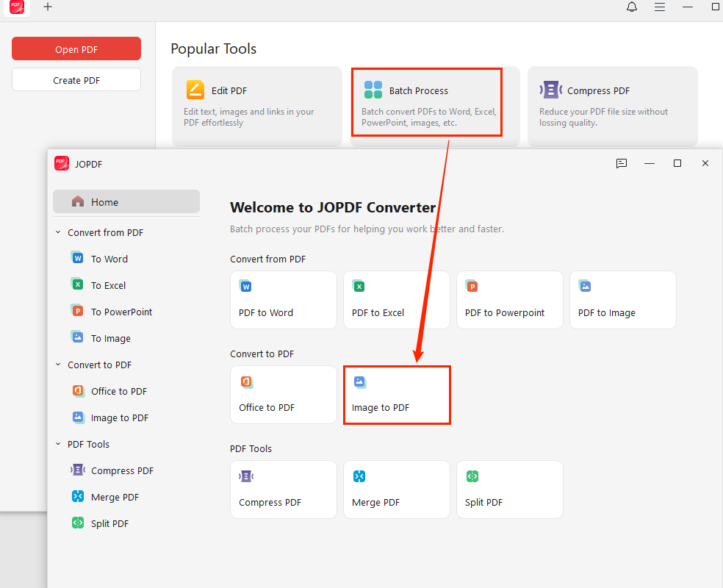Click the JOPDF logo icon
This screenshot has width=723, height=588.
(62, 163)
